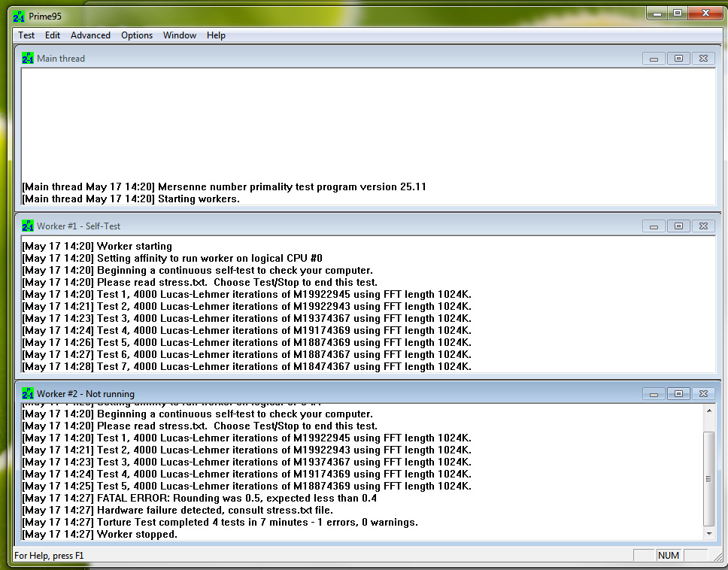This screenshot has width=728, height=570.
Task: Click the Worker #2 vertical scrollbar thumb
Action: tap(709, 479)
